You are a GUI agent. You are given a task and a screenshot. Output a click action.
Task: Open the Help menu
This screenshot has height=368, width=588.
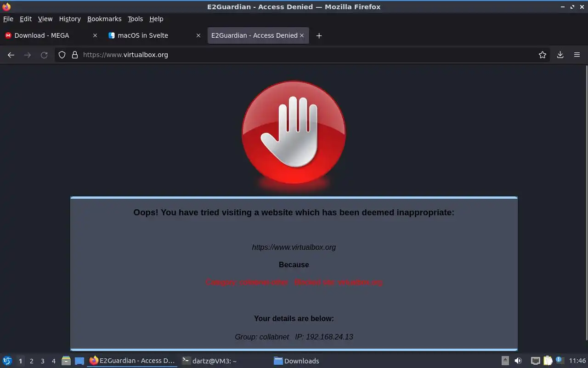tap(156, 19)
